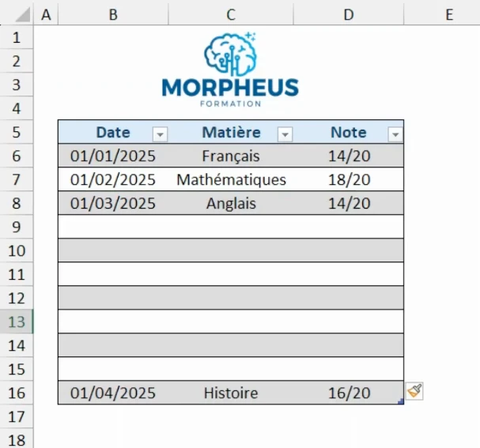
Task: Select row 6 header
Action: (17, 156)
